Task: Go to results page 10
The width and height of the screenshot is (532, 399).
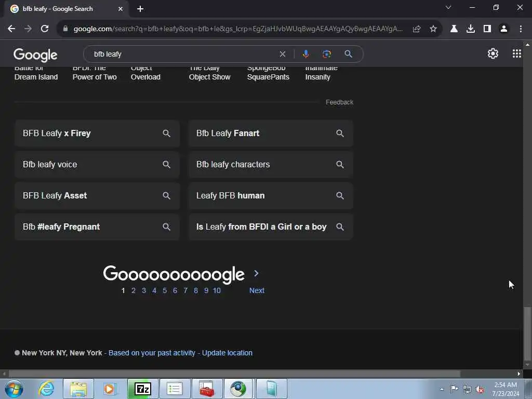Action: coord(217,290)
